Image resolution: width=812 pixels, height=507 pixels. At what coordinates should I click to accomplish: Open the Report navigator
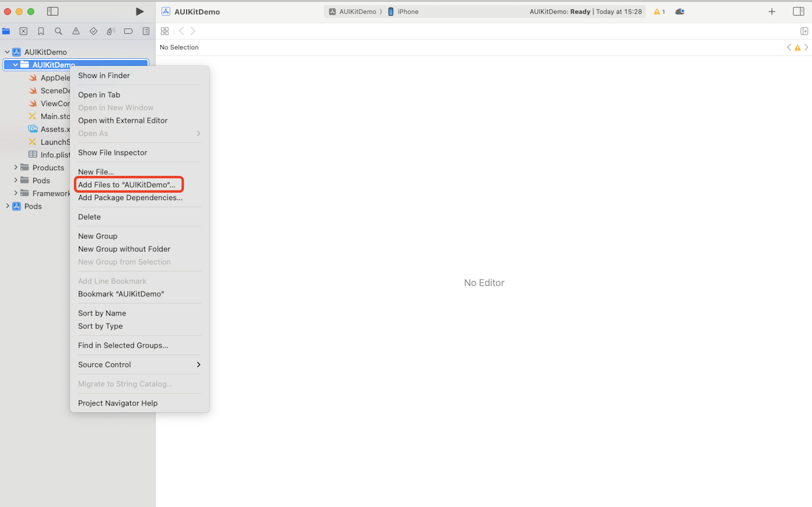click(146, 31)
